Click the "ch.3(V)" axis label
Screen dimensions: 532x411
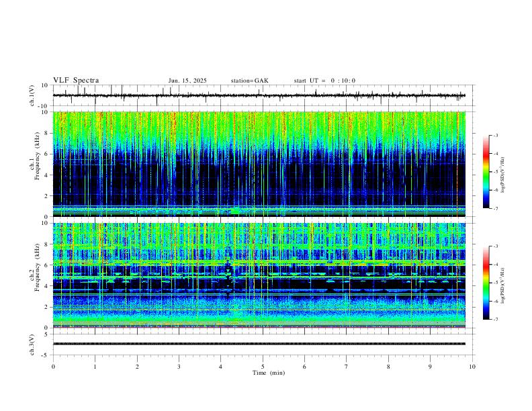pyautogui.click(x=32, y=345)
